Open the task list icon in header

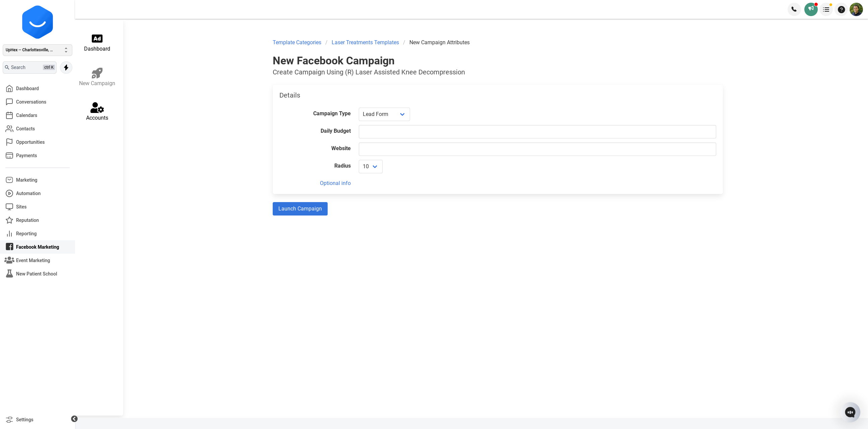[x=826, y=9]
